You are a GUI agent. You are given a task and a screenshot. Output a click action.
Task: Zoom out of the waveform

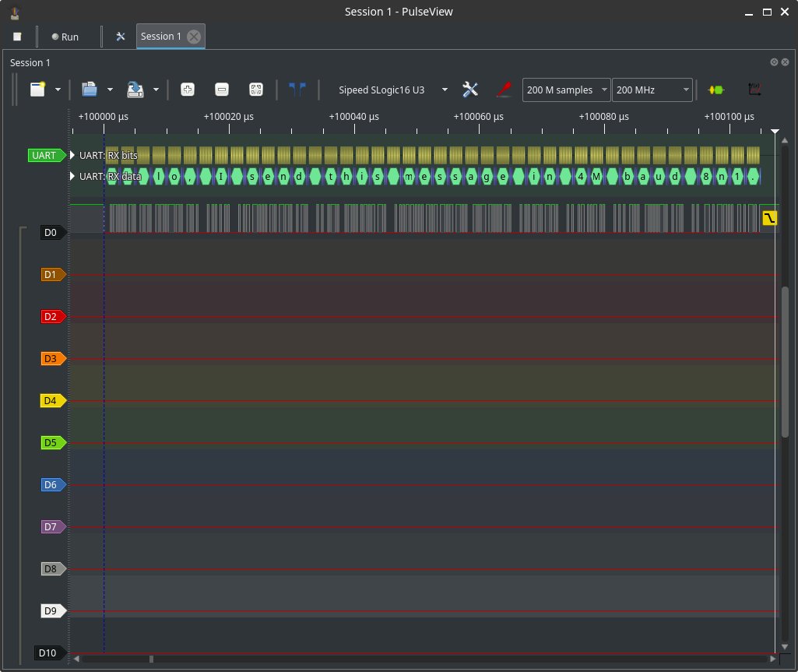(x=222, y=90)
